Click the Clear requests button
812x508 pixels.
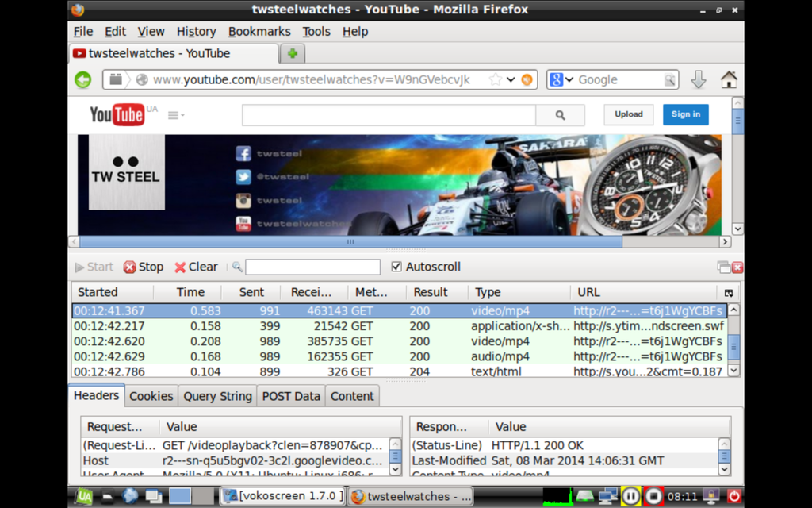pyautogui.click(x=197, y=267)
